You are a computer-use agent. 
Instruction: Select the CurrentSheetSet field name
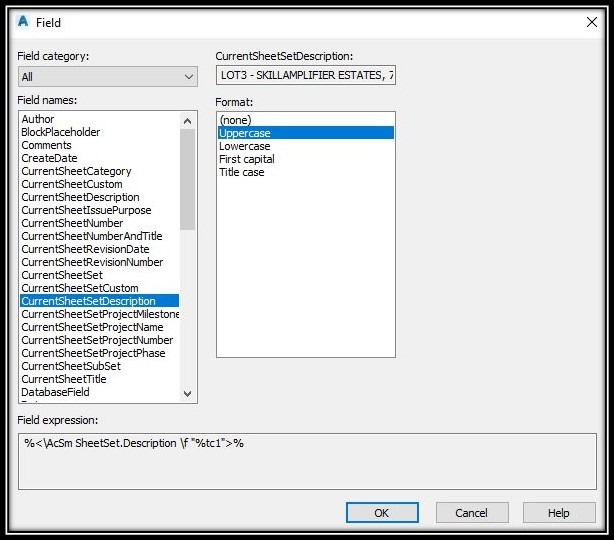pos(99,275)
